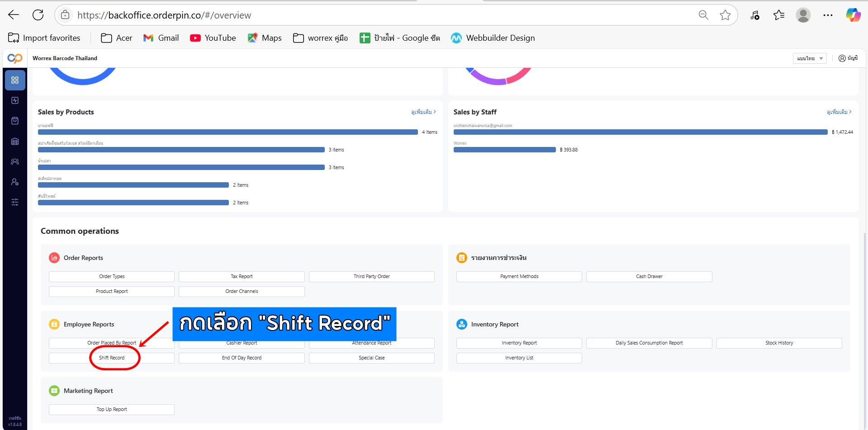Click the address bar URL
The height and width of the screenshot is (430, 868).
[x=164, y=15]
